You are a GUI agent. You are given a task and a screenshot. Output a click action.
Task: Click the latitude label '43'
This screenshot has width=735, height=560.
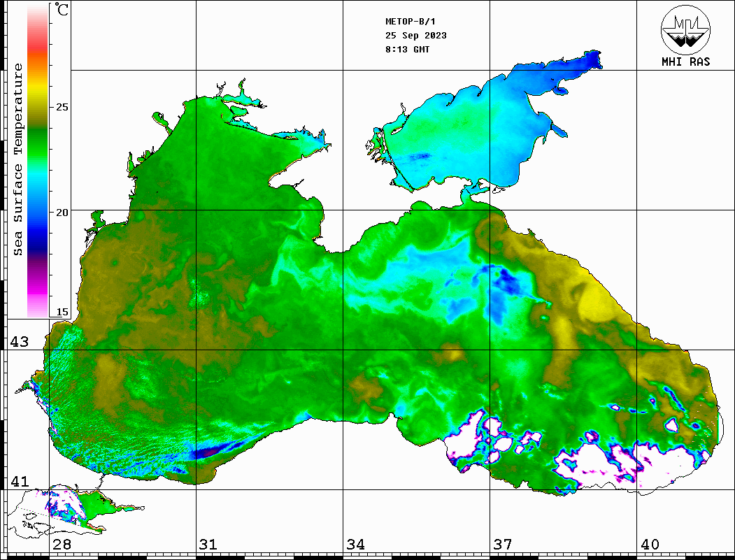(20, 342)
